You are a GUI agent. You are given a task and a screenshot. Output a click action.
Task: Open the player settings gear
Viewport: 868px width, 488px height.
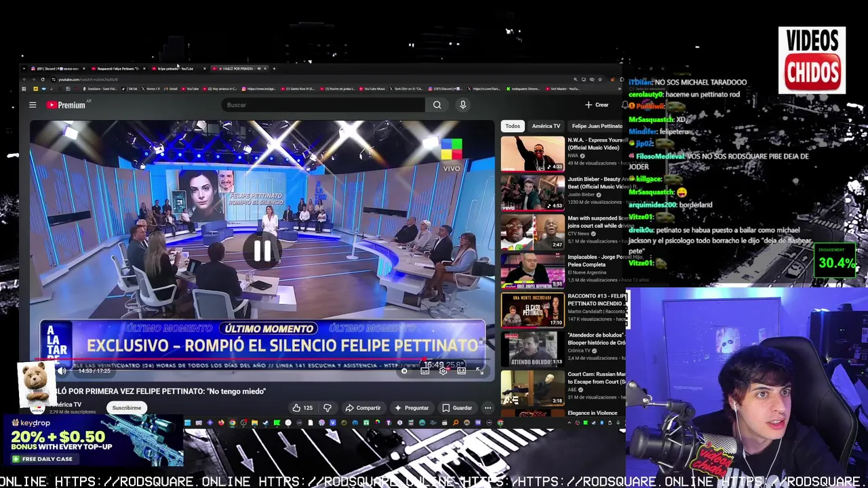[443, 371]
